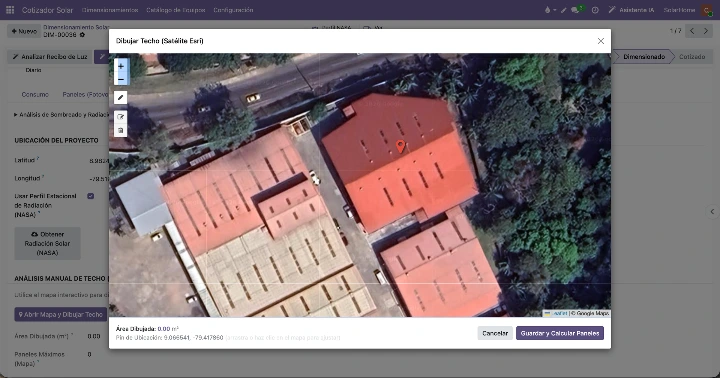Switch to Consumo tab
This screenshot has width=720, height=378.
pos(35,94)
